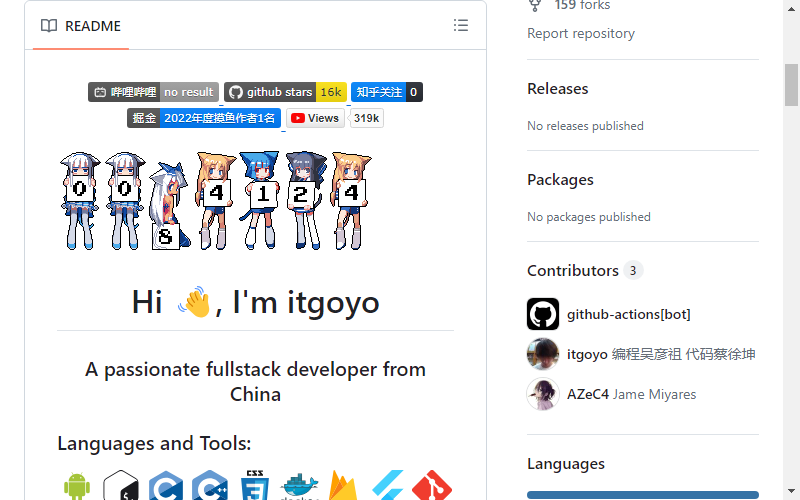Click the Git logo icon
Image resolution: width=800 pixels, height=500 pixels.
tap(432, 485)
